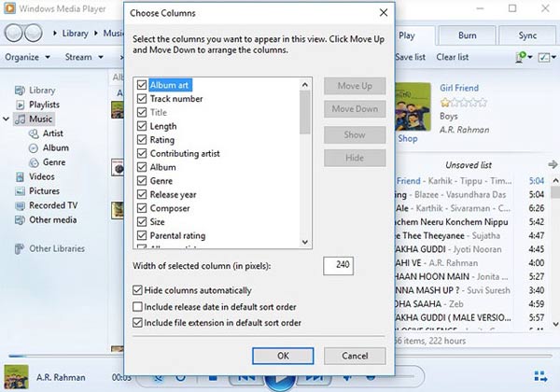
Task: Click the Hide button
Action: coord(355,158)
